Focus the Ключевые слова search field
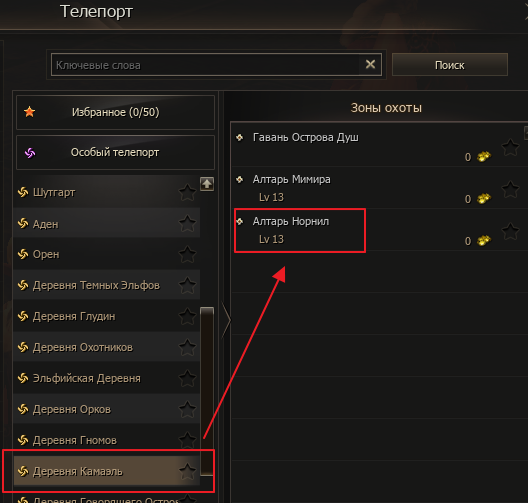Viewport: 528px width, 503px height. point(205,65)
